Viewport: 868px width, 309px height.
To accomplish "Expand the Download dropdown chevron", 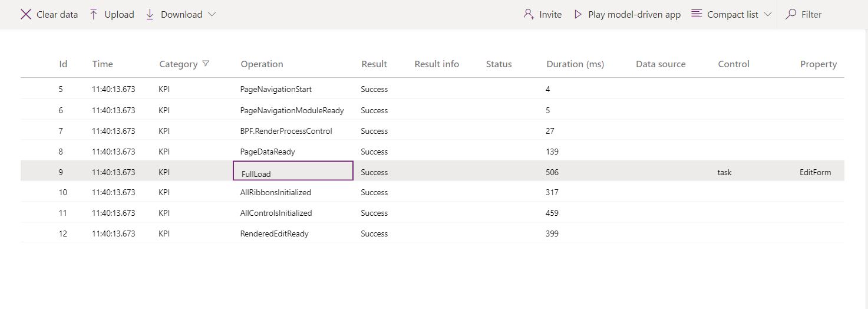I will [212, 15].
